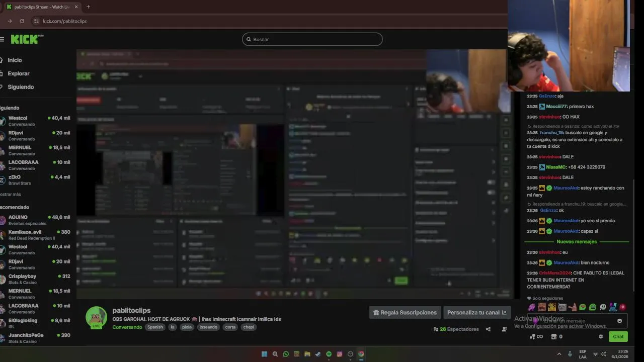Open File Explorer from the taskbar

click(307, 354)
